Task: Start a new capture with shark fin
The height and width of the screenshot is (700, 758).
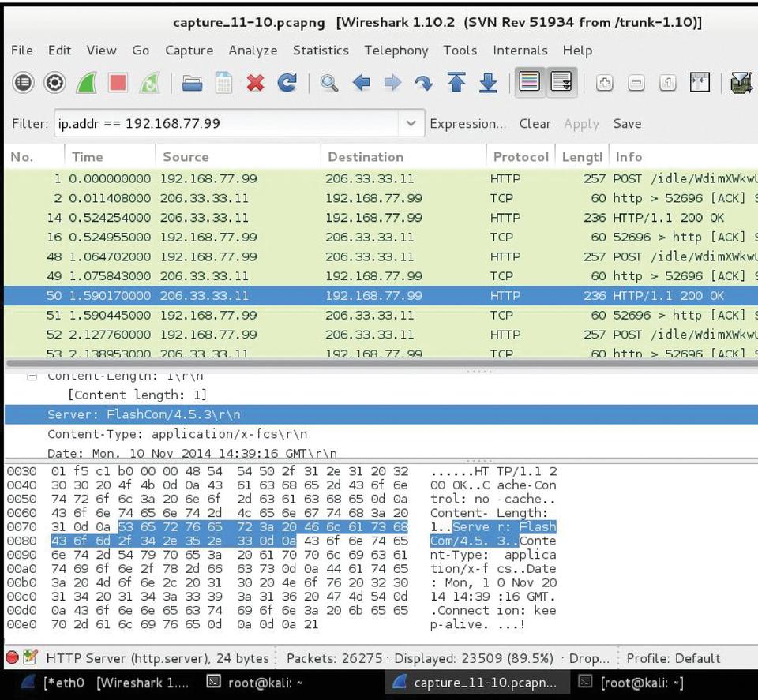Action: click(x=86, y=83)
